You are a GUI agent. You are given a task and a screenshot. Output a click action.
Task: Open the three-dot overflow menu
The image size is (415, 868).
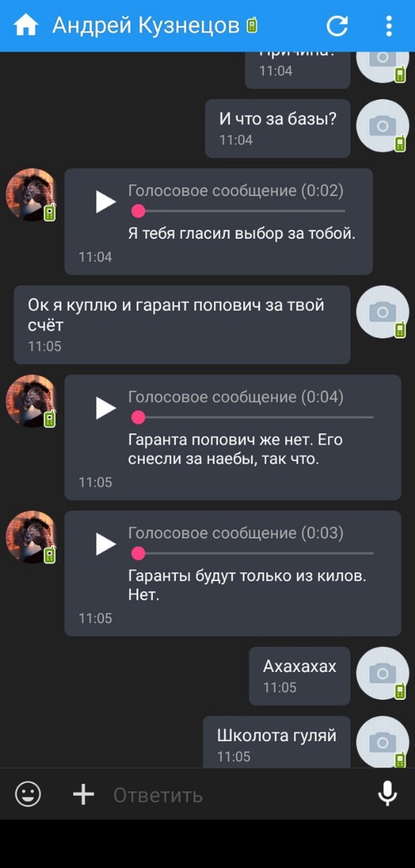[x=389, y=26]
